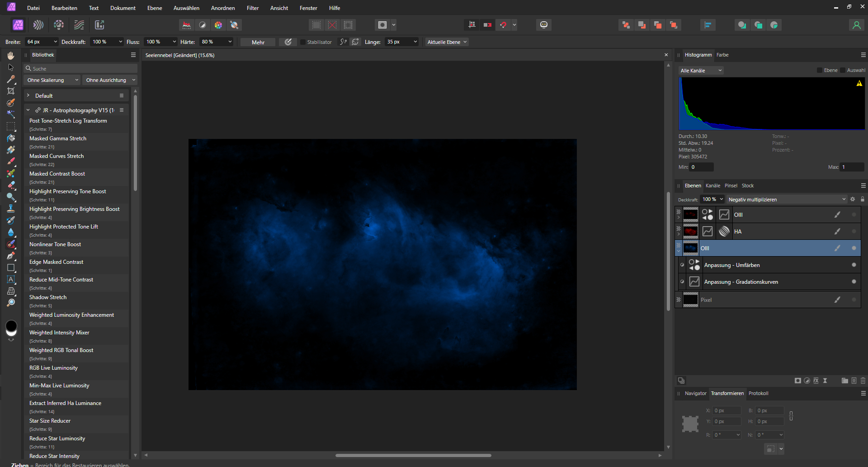
Task: Tick the histogram Auswahl checkbox
Action: point(843,70)
